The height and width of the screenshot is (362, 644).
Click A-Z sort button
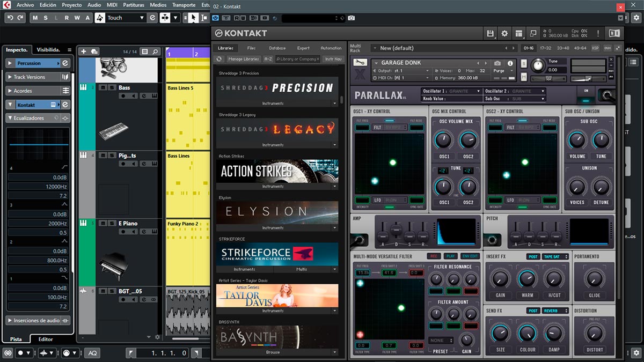click(x=268, y=59)
